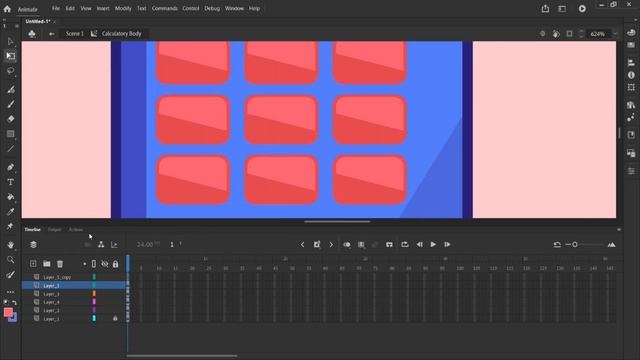Select the Selection arrow tool
Viewport: 640px width, 360px height.
pos(11,41)
